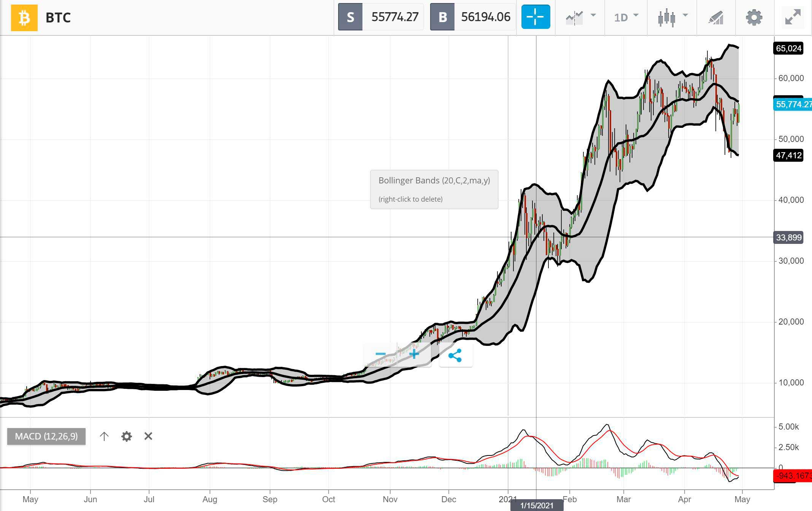
Task: Click the Apr label on time axis
Action: click(685, 499)
